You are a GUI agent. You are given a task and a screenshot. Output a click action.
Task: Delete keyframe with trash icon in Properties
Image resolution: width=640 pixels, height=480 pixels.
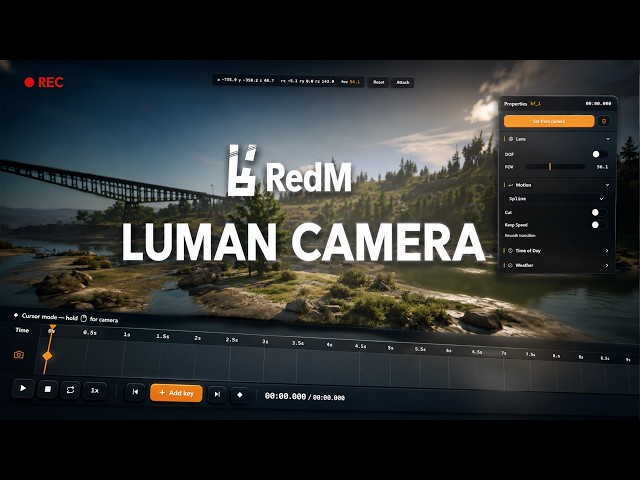(604, 121)
